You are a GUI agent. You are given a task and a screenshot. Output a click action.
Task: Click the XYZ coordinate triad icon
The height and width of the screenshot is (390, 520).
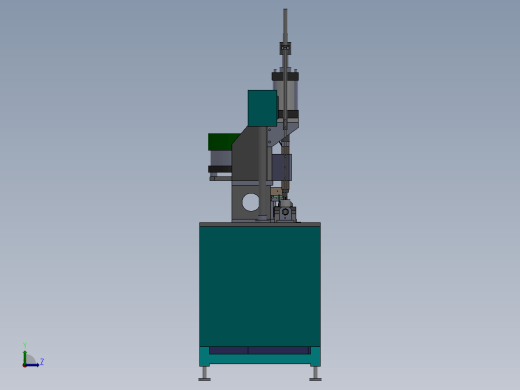[x=33, y=356]
